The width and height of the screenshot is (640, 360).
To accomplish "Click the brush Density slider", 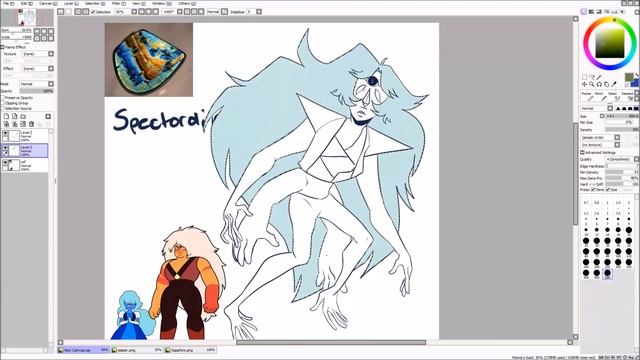I will coord(622,130).
